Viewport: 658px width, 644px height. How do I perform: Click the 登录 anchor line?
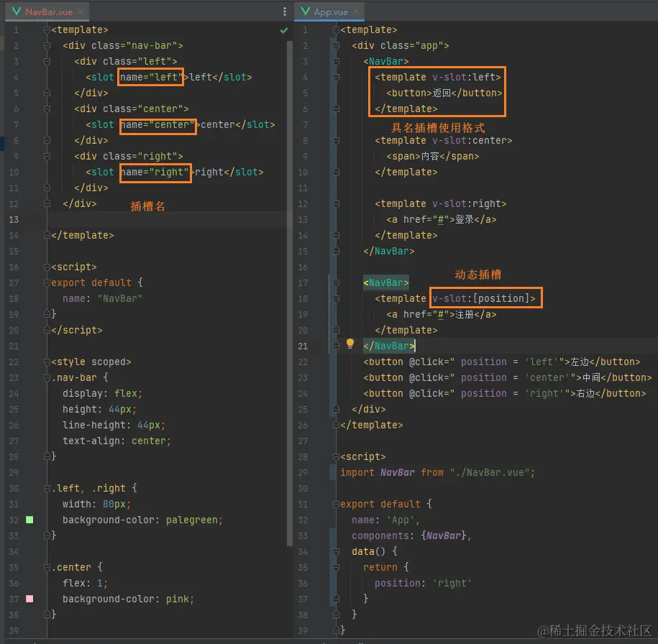(x=441, y=219)
